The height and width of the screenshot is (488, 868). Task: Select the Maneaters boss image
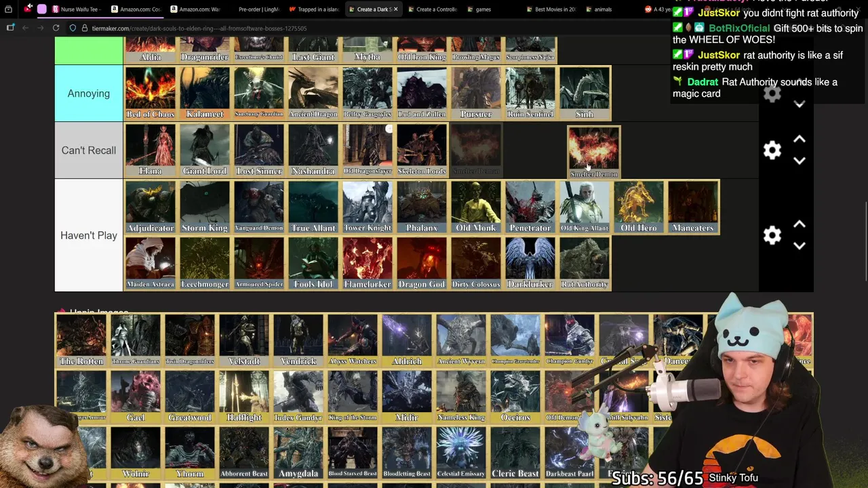click(x=692, y=207)
